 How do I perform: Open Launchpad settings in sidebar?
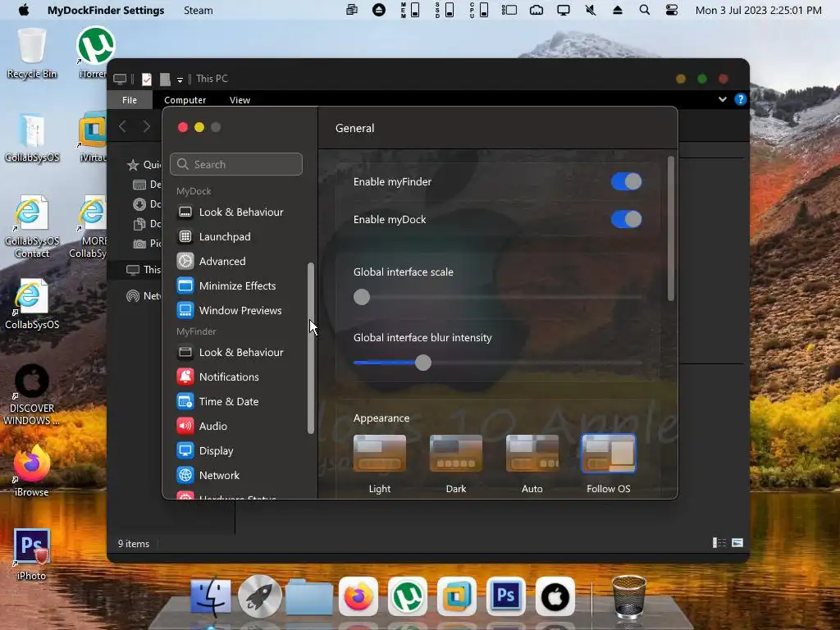point(214,237)
